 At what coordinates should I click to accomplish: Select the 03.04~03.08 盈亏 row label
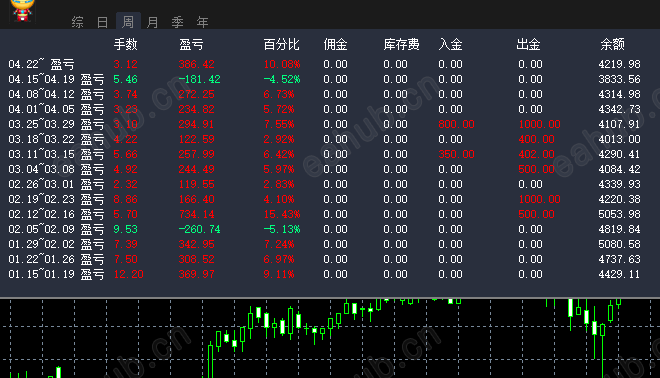[x=56, y=169]
